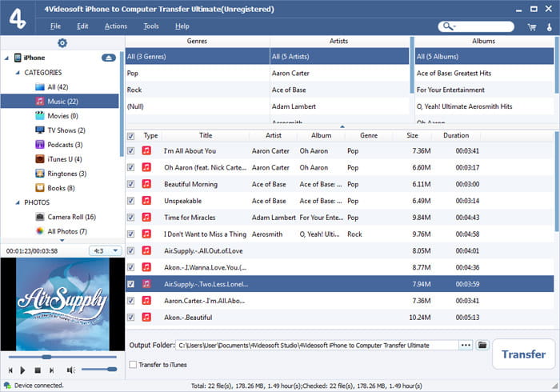The image size is (560, 392).
Task: Sort the table by Title column
Action: click(206, 135)
